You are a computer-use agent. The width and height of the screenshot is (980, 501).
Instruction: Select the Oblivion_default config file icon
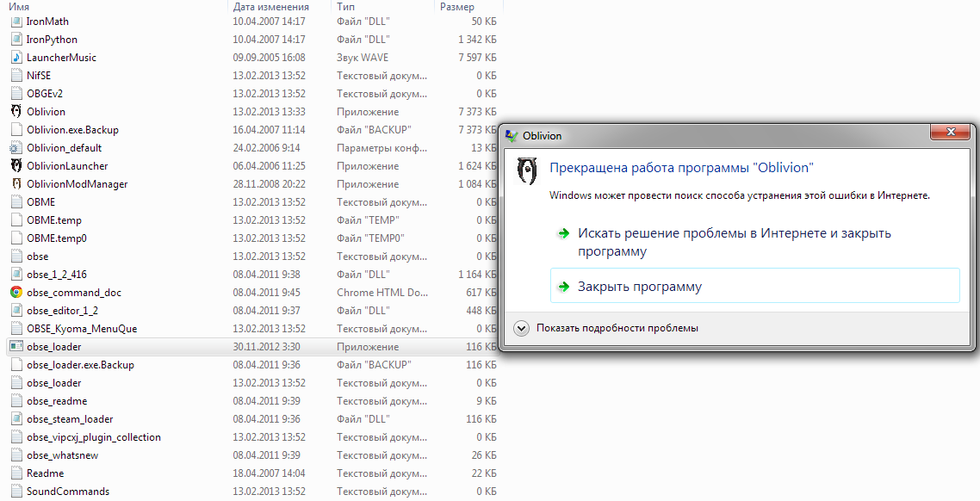16,147
